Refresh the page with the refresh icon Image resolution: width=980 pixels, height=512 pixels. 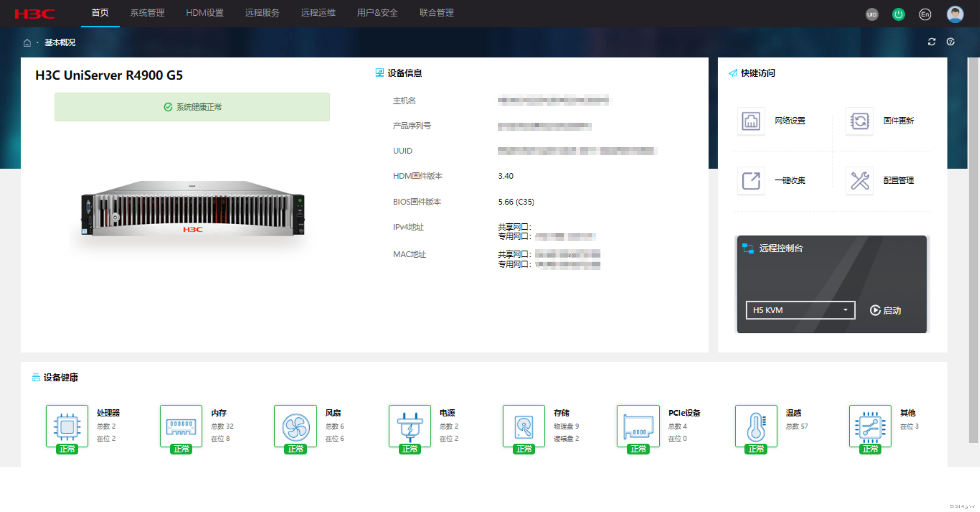coord(931,42)
